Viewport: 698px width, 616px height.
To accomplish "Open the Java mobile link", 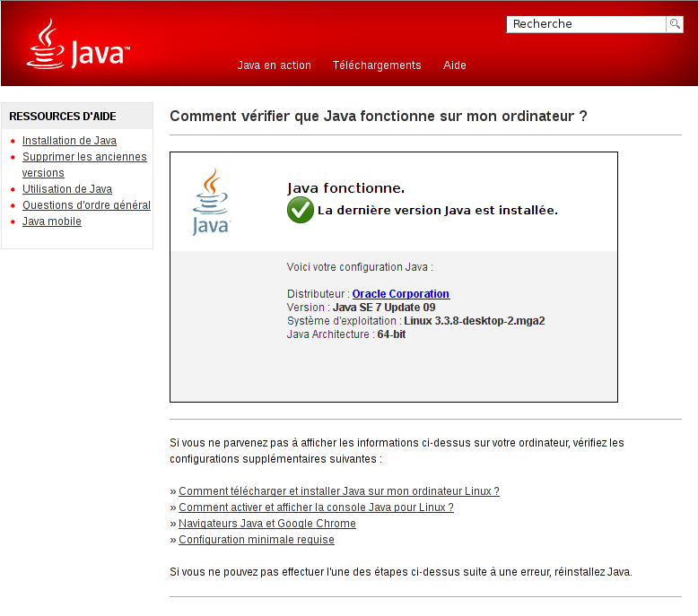I will coord(52,221).
